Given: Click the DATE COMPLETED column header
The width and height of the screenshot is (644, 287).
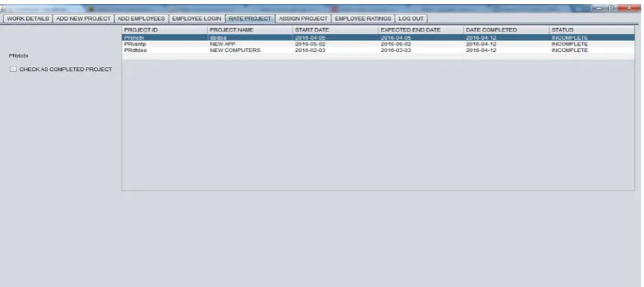Looking at the screenshot, I should click(x=507, y=30).
